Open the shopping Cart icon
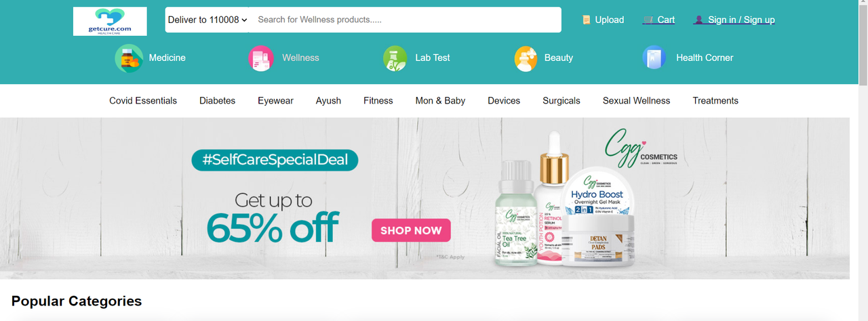This screenshot has height=321, width=868. pyautogui.click(x=648, y=20)
